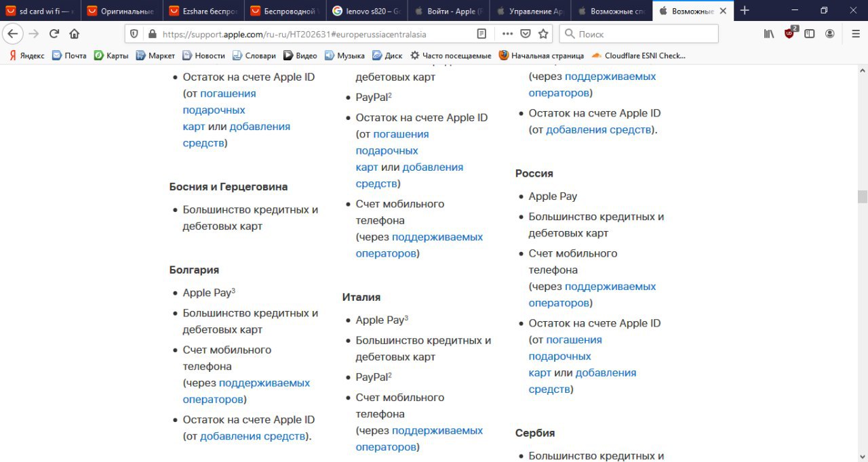The image size is (868, 462).
Task: Show site security info via padlock icon
Action: tap(151, 34)
